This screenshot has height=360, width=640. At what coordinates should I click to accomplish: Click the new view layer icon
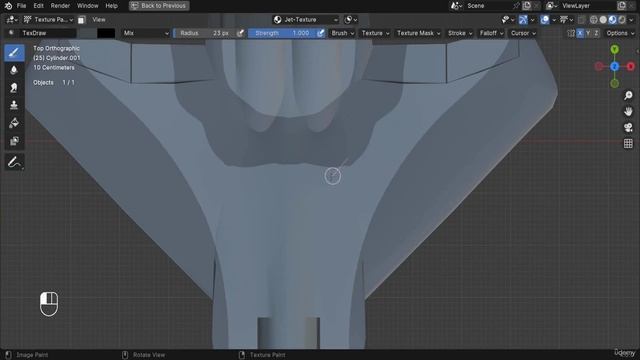[622, 6]
